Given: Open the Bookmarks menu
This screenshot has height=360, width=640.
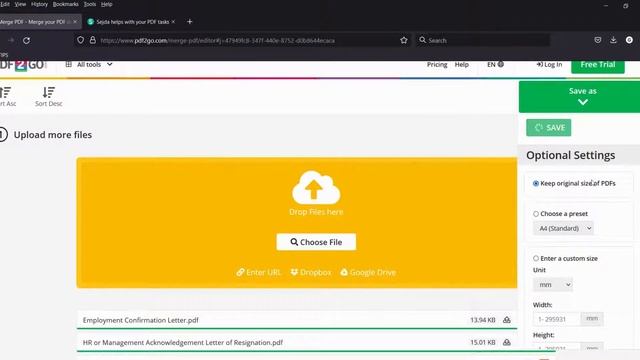Looking at the screenshot, I should pyautogui.click(x=65, y=4).
